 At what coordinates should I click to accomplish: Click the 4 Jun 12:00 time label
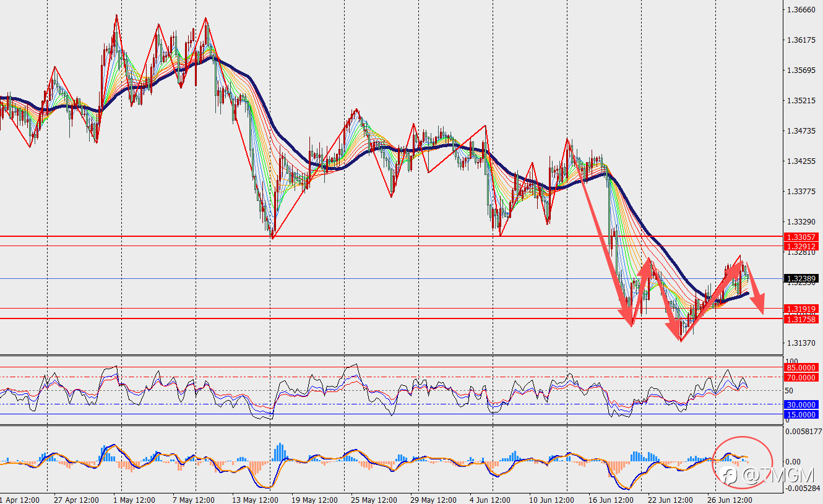pos(491,499)
